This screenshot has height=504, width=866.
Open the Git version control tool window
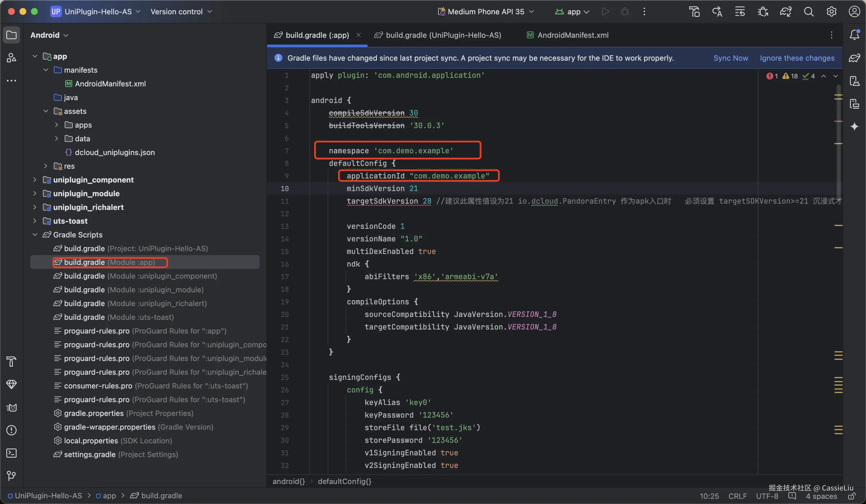coord(11,476)
